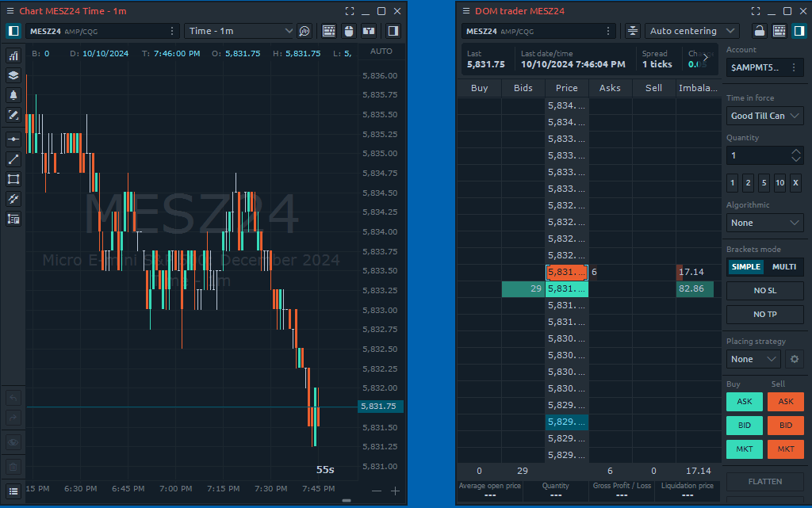Open the DOM trader window hamburger menu
The image size is (812, 508).
coord(466,11)
